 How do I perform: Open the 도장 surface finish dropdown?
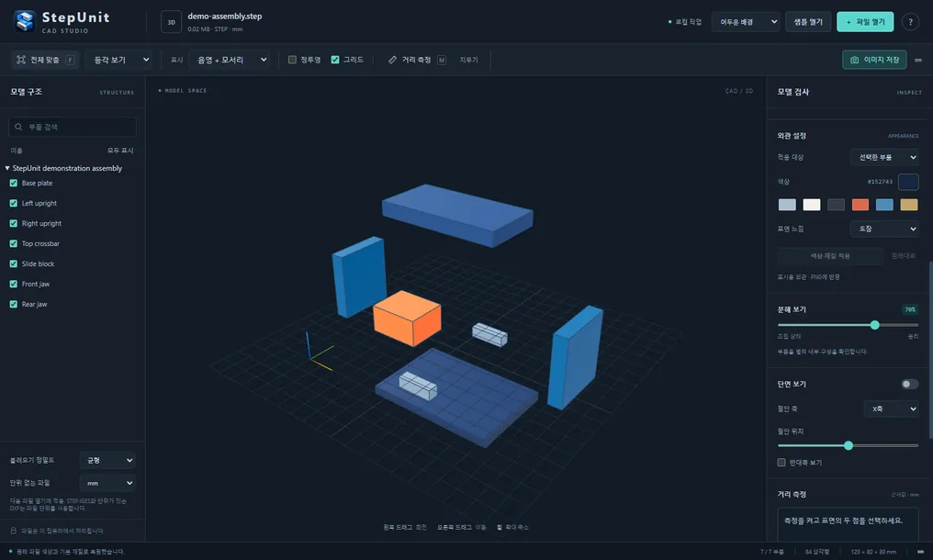(884, 229)
